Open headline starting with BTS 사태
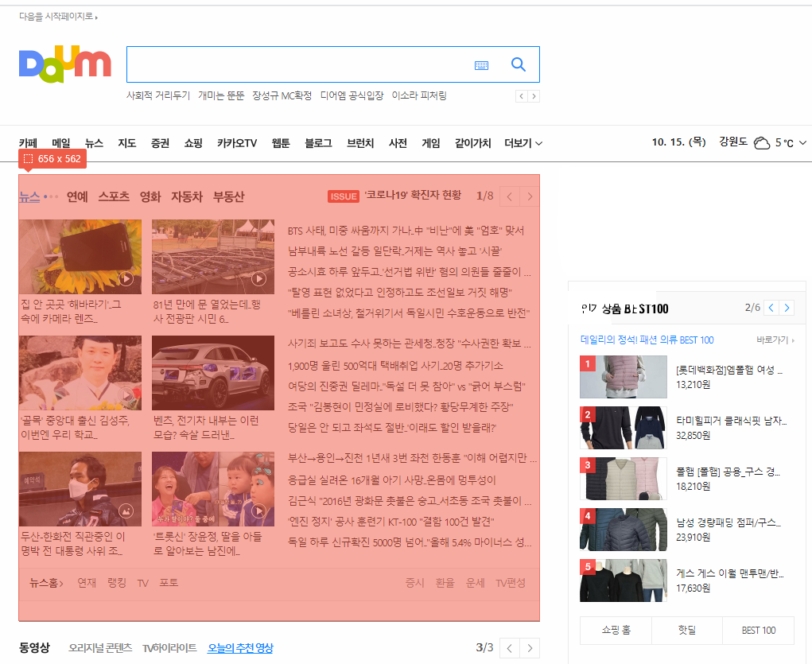The image size is (812, 664). tap(406, 231)
